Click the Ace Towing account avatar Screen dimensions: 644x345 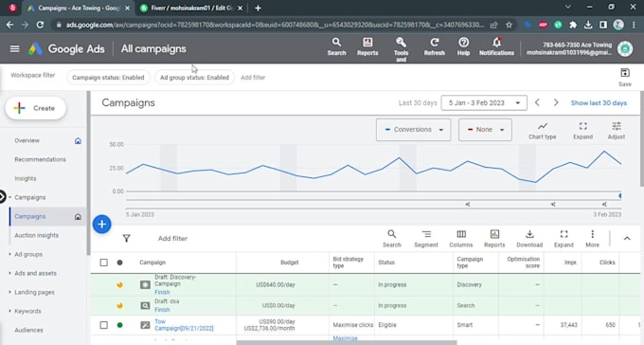tap(625, 48)
